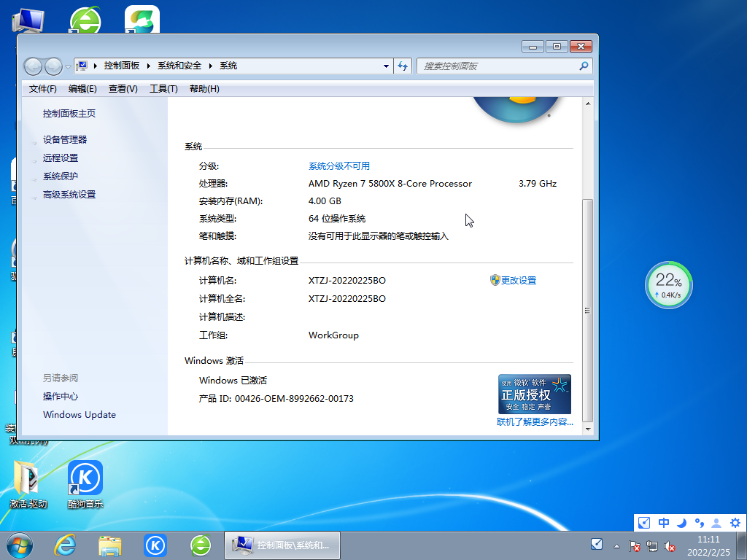Open 设备管理器 from the sidebar
Screen dimensions: 747x560
64,139
